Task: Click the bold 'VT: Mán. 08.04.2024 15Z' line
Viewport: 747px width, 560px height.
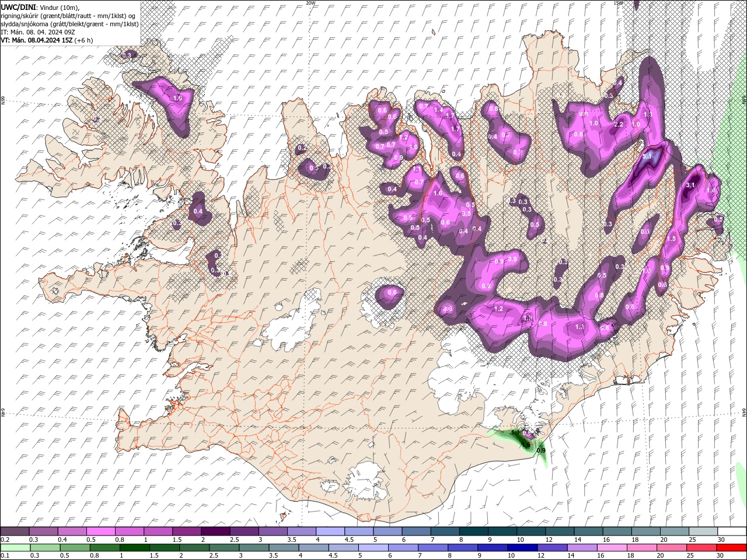Action: tap(36, 40)
